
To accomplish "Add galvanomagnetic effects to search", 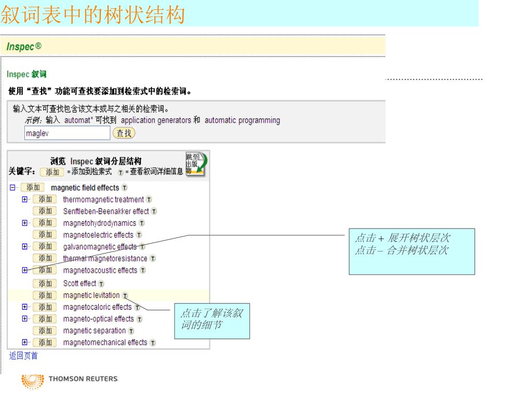I will click(45, 246).
